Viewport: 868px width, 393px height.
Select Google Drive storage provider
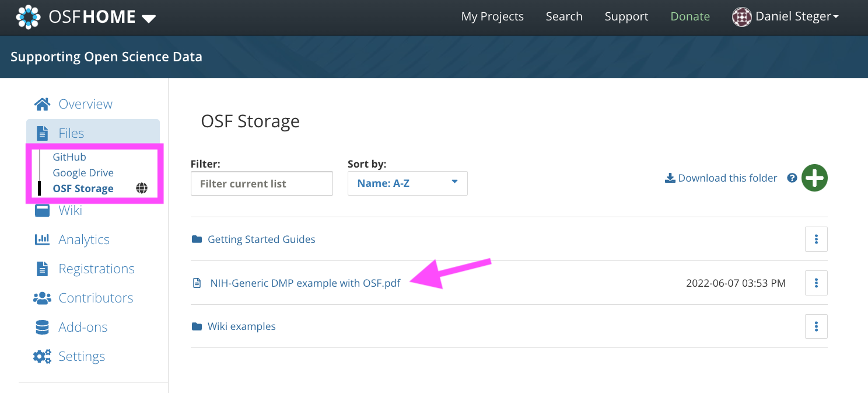(x=83, y=173)
